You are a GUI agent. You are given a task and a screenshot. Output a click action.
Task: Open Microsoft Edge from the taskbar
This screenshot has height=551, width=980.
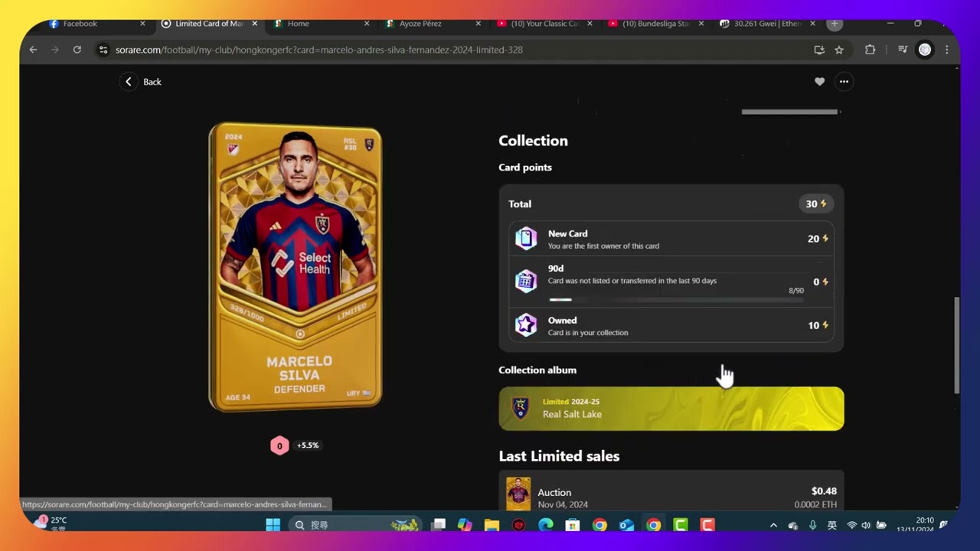(x=545, y=525)
